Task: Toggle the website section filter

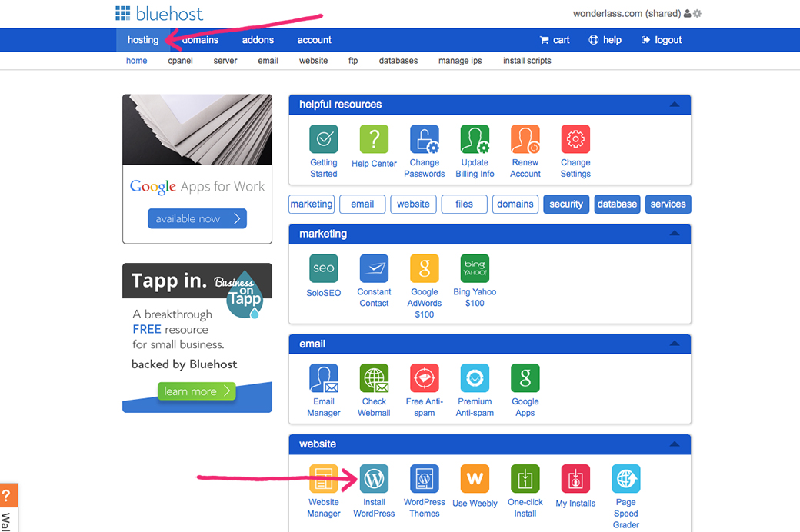Action: tap(413, 204)
